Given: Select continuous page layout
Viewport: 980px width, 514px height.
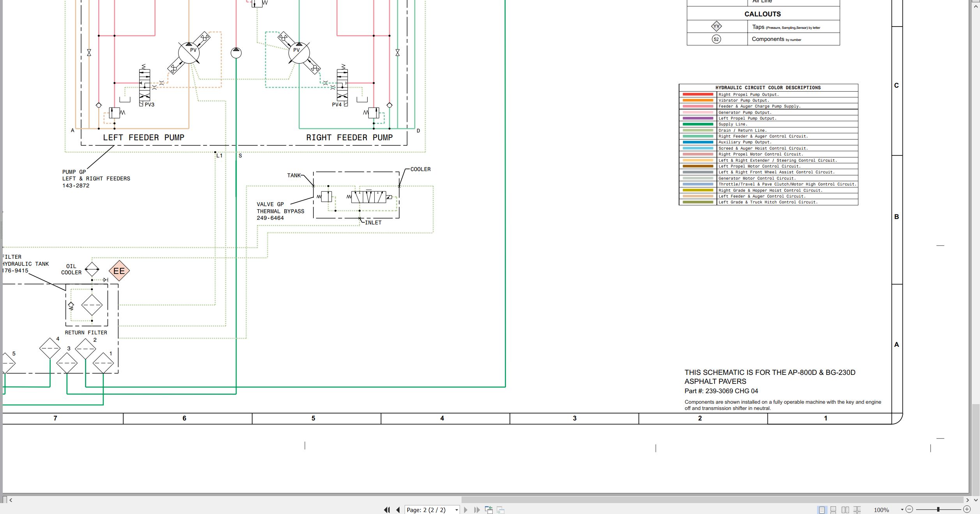Looking at the screenshot, I should click(x=833, y=510).
